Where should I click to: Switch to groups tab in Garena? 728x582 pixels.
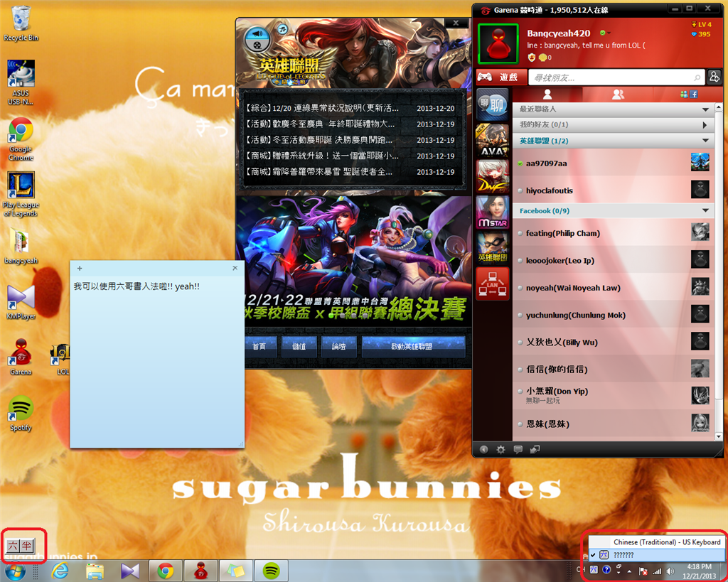tap(618, 95)
